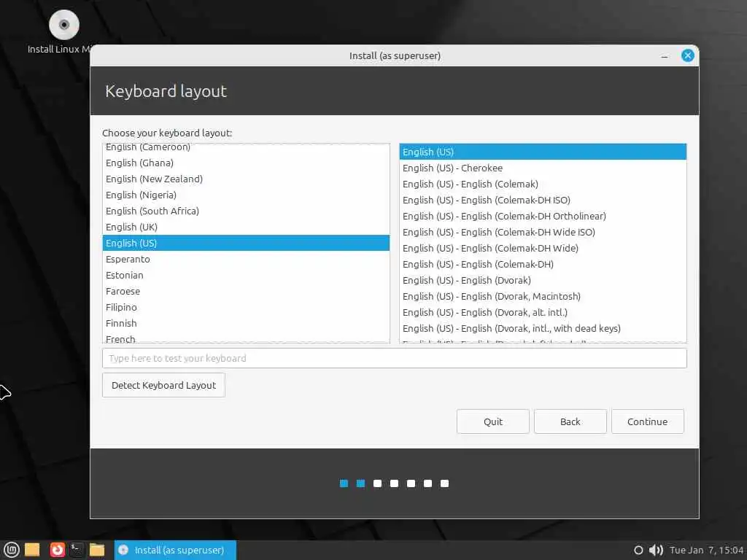
Task: Switch to Install (as superuser) taskbar window
Action: [175, 550]
